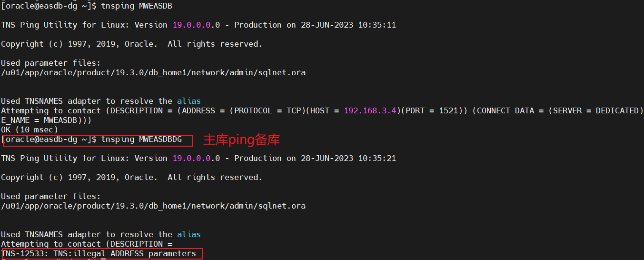Click the cyan word alias above the OK line
The height and width of the screenshot is (260, 644).
point(189,101)
